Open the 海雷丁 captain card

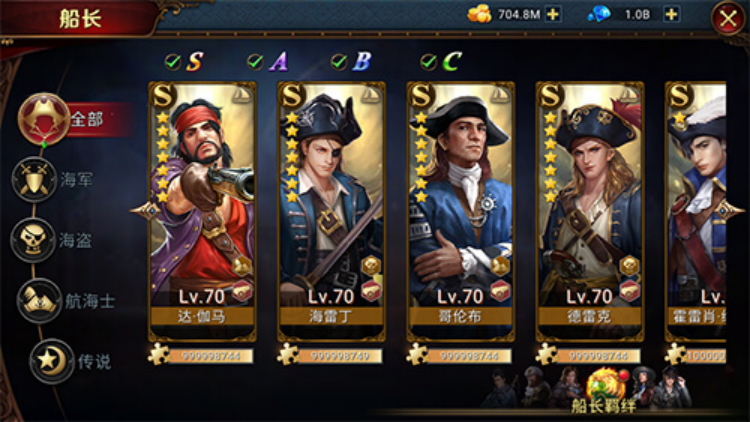tap(331, 211)
